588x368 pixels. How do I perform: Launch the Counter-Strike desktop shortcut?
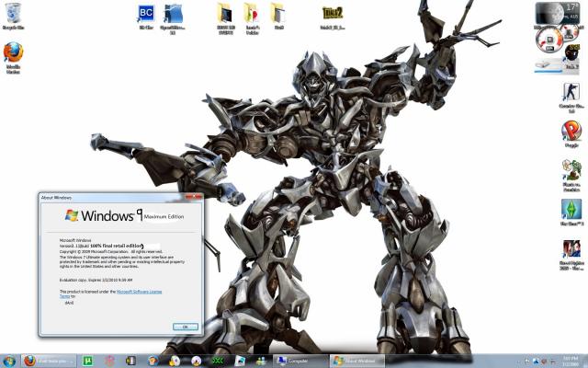[x=571, y=97]
